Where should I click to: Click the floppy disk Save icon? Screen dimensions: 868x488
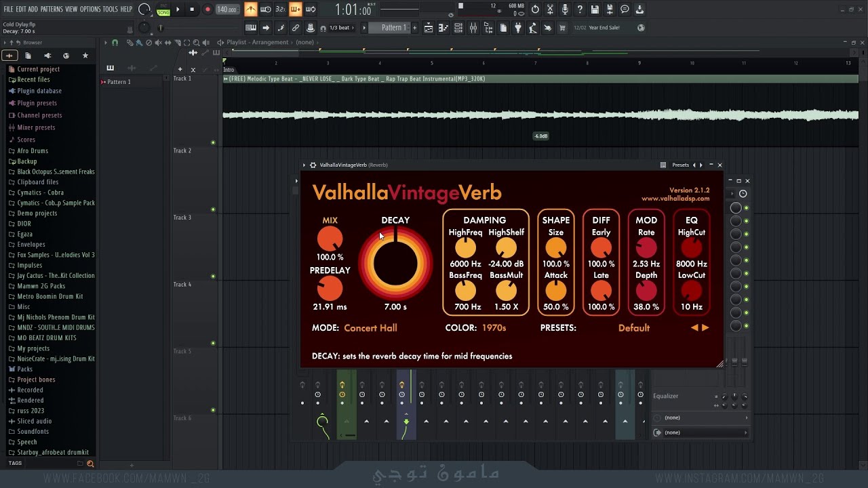point(595,9)
